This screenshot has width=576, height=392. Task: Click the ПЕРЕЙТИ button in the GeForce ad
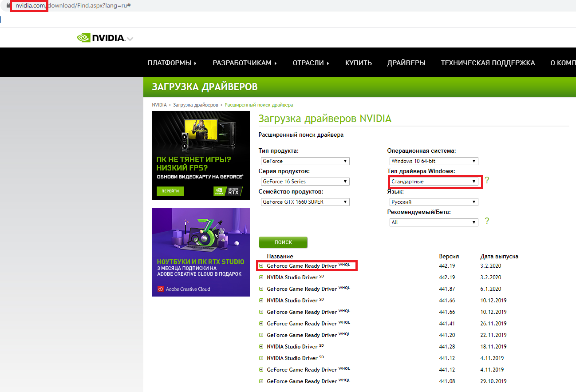coord(170,191)
